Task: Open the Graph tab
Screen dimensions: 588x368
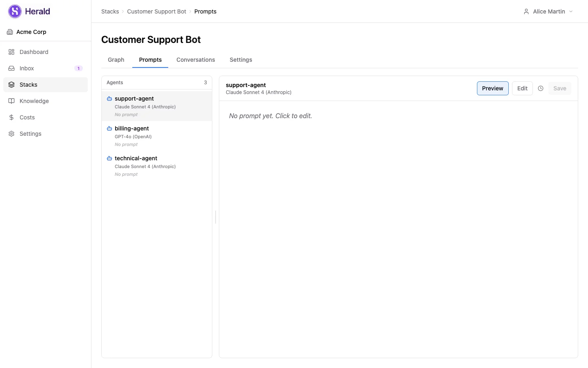Action: pyautogui.click(x=116, y=60)
